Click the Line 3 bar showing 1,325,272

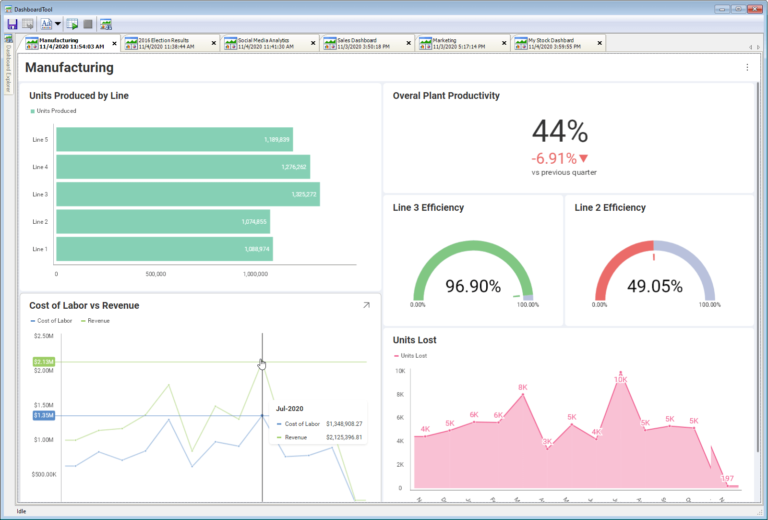[x=188, y=194]
